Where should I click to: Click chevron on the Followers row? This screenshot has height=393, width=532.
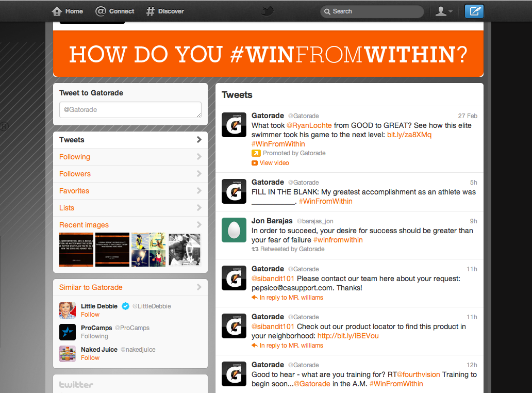coord(199,174)
